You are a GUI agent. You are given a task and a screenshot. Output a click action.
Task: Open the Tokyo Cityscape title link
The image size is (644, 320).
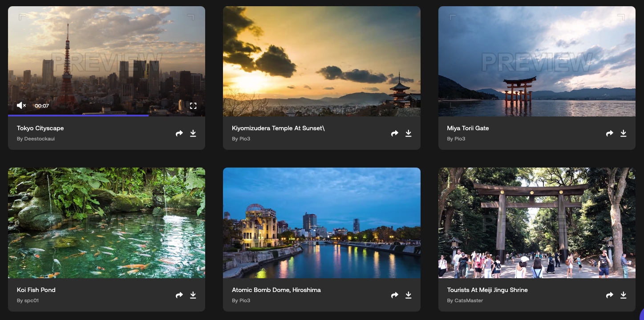(41, 128)
